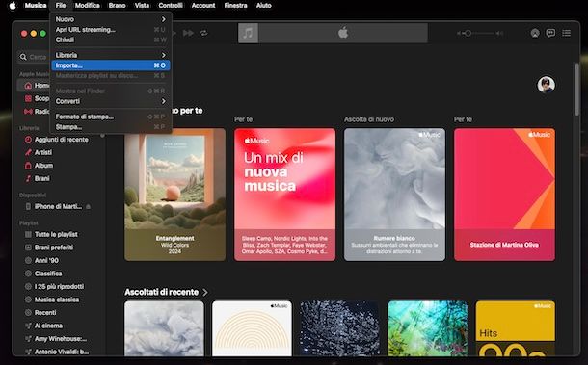Image resolution: width=588 pixels, height=365 pixels.
Task: Click the vertical scrollbar of main view
Action: (576, 90)
